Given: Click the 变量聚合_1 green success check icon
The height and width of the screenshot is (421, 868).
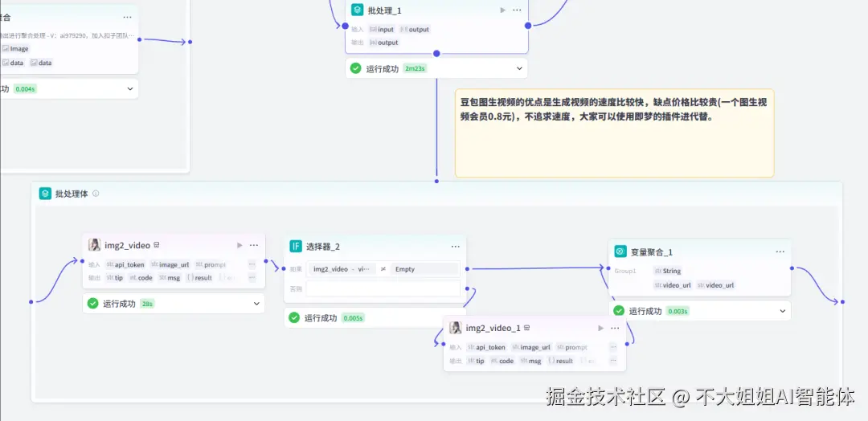Looking at the screenshot, I should 619,311.
